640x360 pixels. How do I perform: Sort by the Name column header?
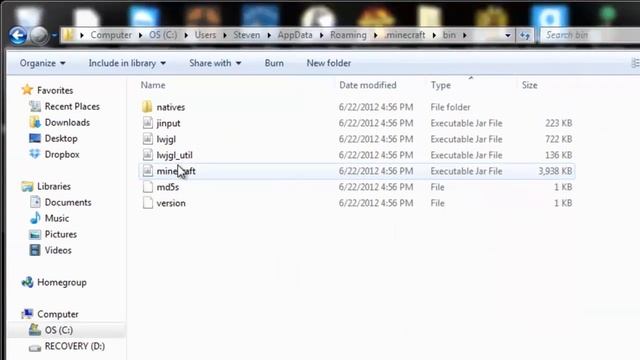click(x=153, y=85)
